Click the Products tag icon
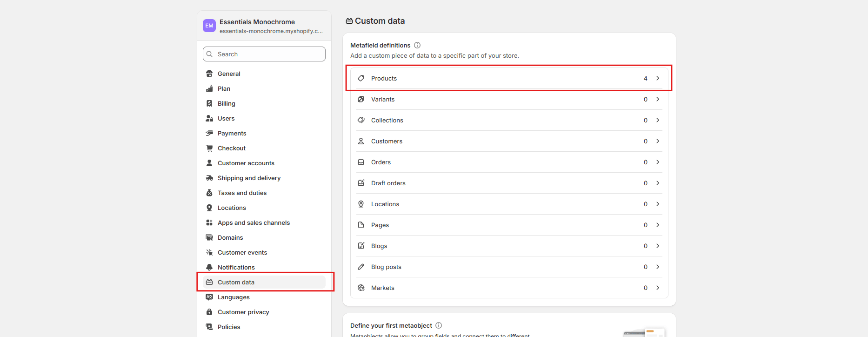868x337 pixels. pos(361,78)
